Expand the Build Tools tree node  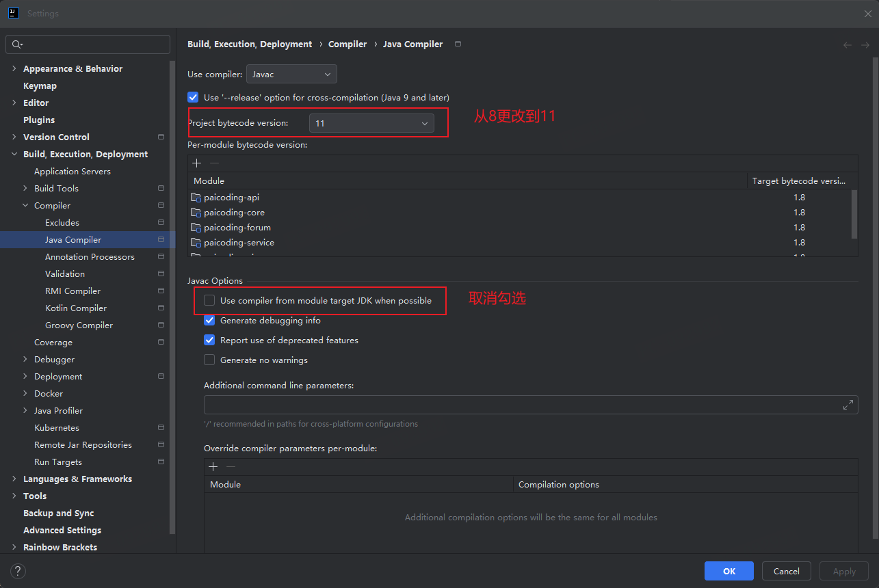point(25,188)
